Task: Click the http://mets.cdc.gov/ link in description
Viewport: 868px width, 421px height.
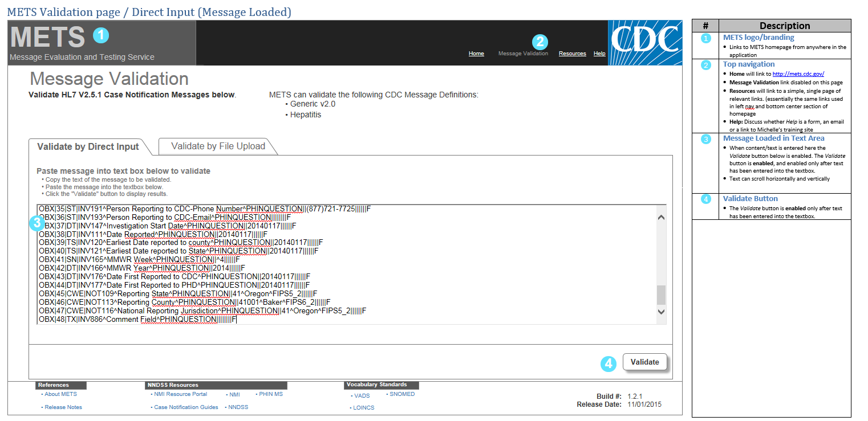Action: click(798, 74)
